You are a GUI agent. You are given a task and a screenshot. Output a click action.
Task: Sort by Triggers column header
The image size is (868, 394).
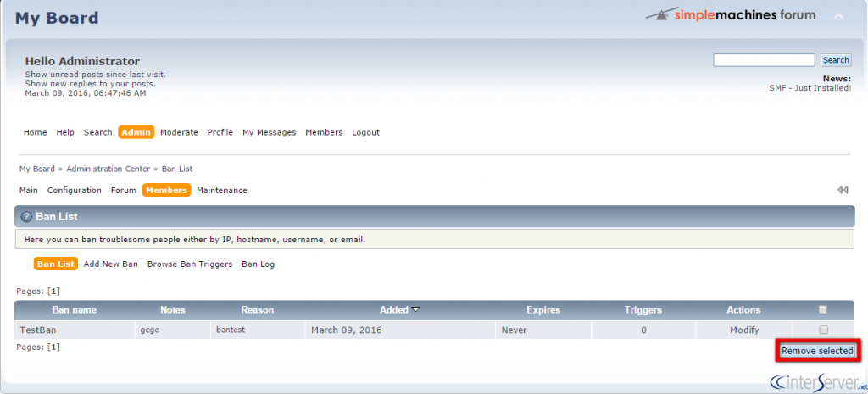click(x=643, y=310)
